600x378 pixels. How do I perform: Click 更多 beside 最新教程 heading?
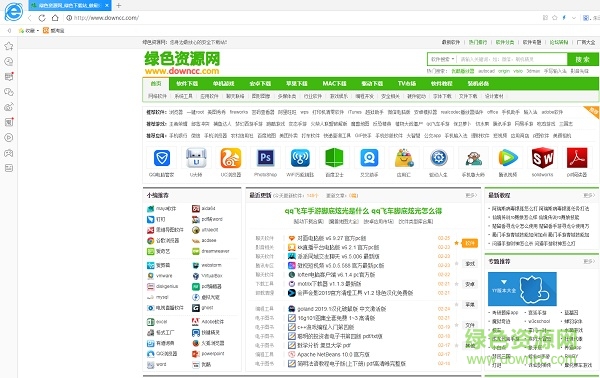point(589,196)
